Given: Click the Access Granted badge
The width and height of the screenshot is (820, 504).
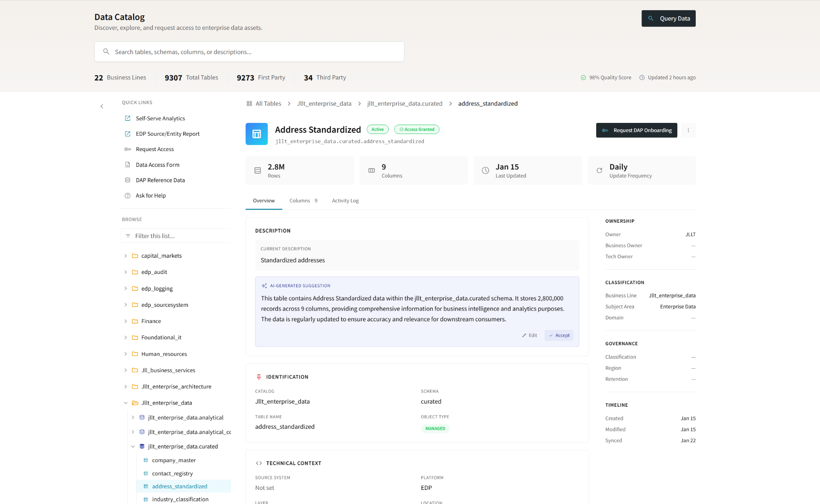Looking at the screenshot, I should tap(417, 129).
